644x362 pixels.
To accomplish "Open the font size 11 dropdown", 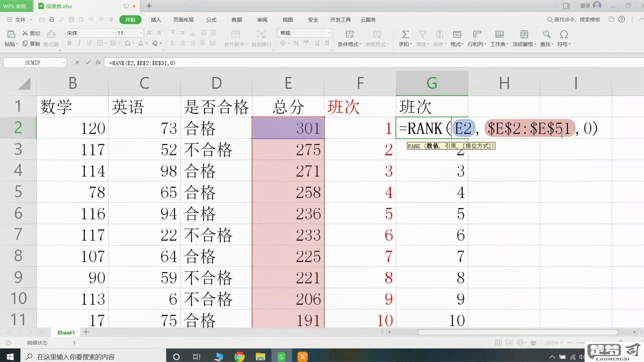I will coord(141,33).
